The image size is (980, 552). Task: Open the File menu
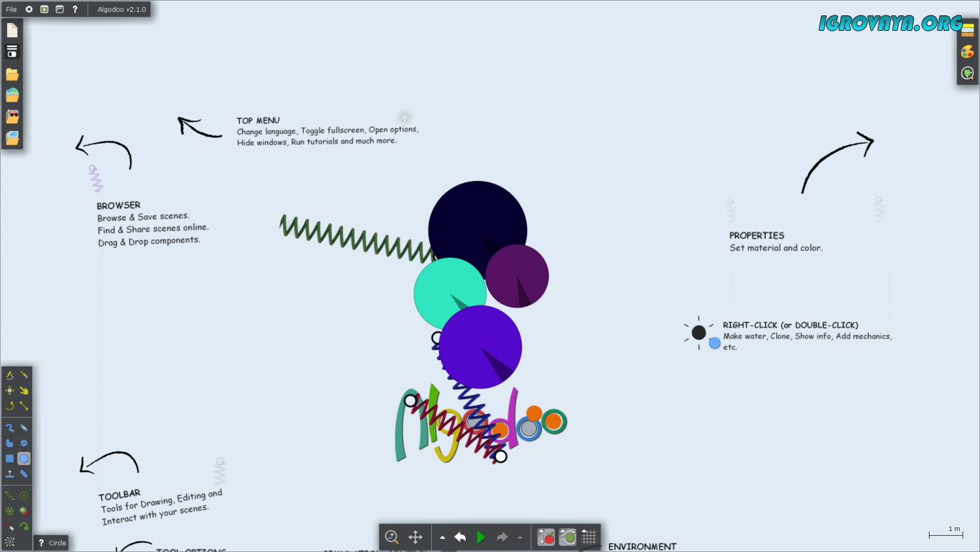click(x=11, y=9)
